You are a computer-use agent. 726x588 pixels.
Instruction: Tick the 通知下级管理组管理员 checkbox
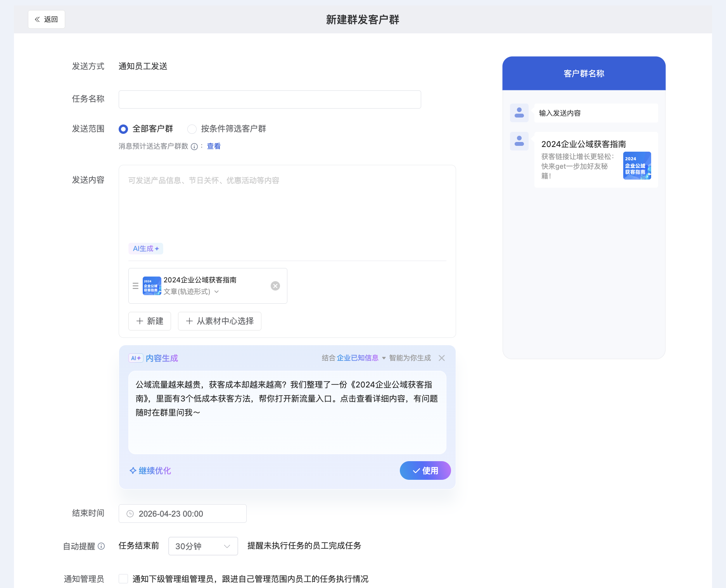(x=123, y=579)
